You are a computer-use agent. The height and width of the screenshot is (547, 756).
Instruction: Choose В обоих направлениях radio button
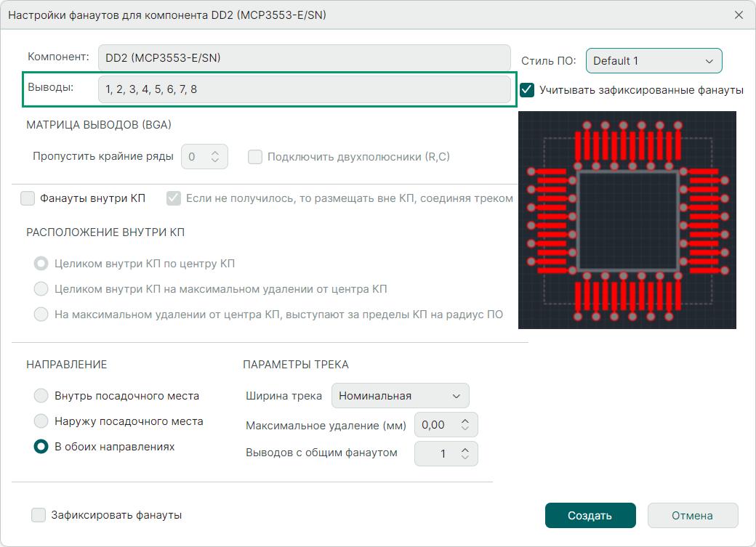point(41,447)
